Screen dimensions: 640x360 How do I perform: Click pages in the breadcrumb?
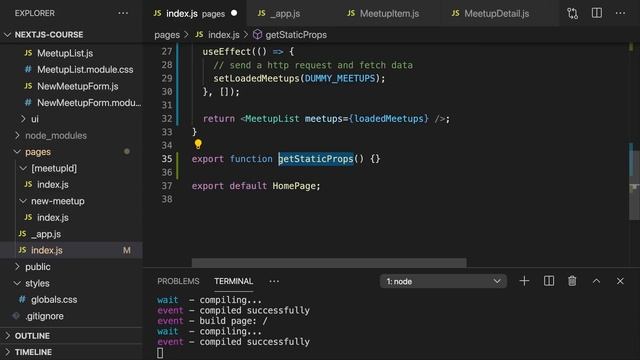coord(167,35)
